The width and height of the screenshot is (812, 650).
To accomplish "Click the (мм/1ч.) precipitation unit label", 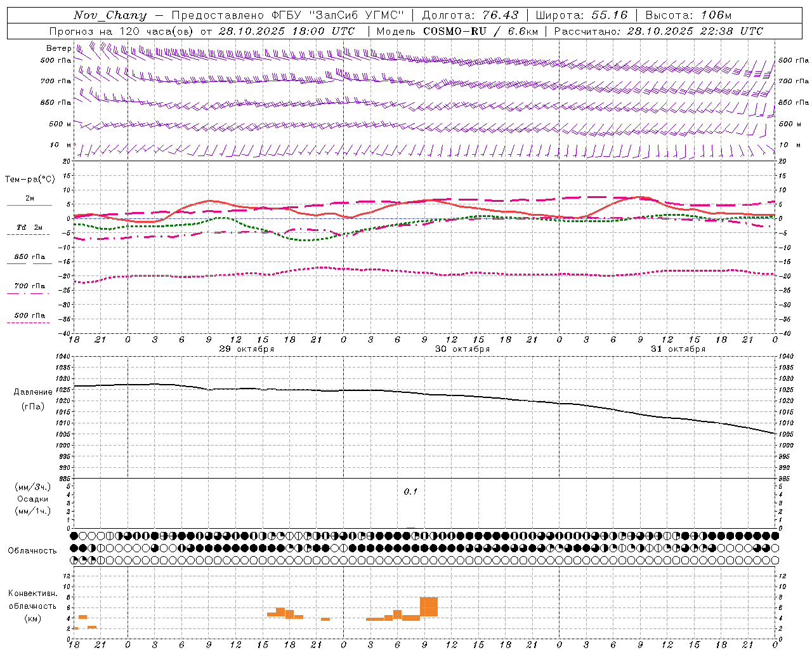I will (x=33, y=511).
